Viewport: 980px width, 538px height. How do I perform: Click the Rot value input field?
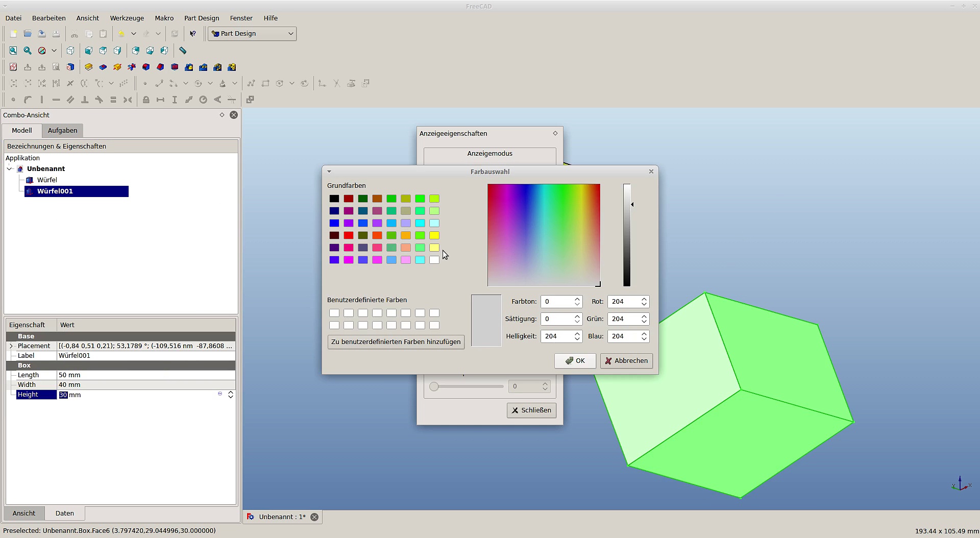(x=623, y=302)
